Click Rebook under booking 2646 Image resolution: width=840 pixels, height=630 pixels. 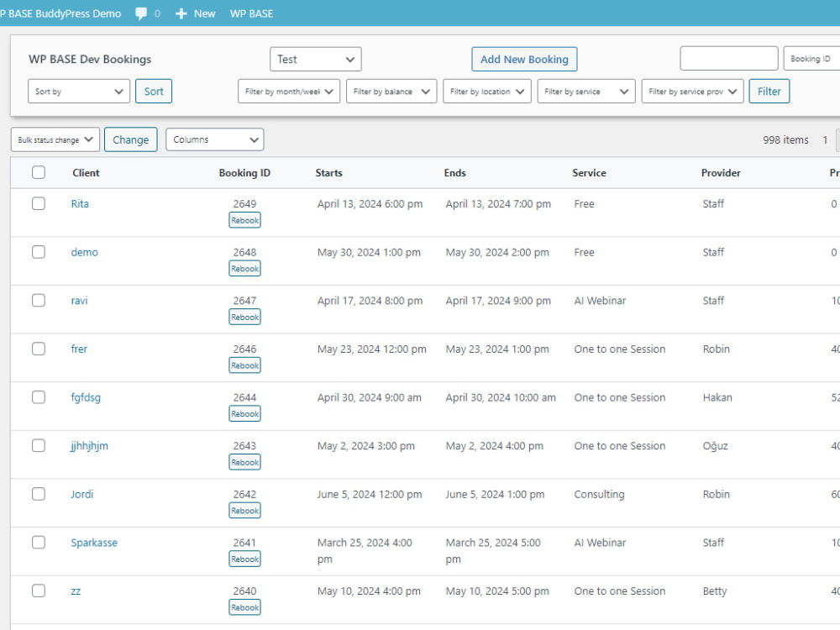tap(244, 365)
